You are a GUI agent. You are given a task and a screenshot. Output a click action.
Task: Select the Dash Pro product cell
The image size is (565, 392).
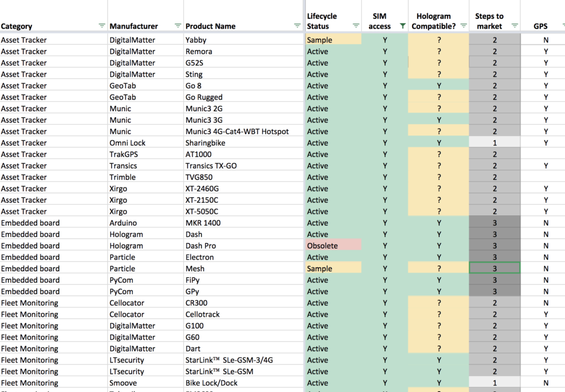pyautogui.click(x=243, y=245)
